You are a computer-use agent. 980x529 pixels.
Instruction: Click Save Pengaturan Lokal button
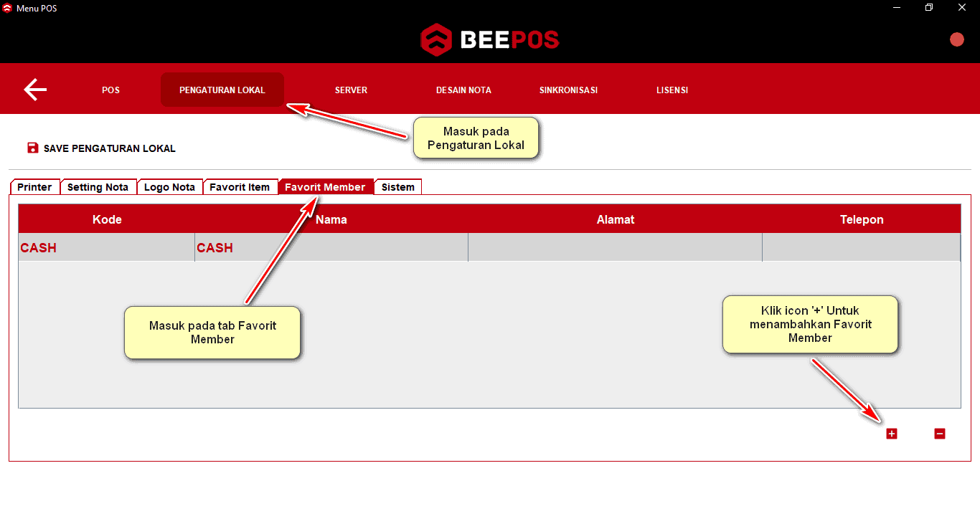[109, 148]
